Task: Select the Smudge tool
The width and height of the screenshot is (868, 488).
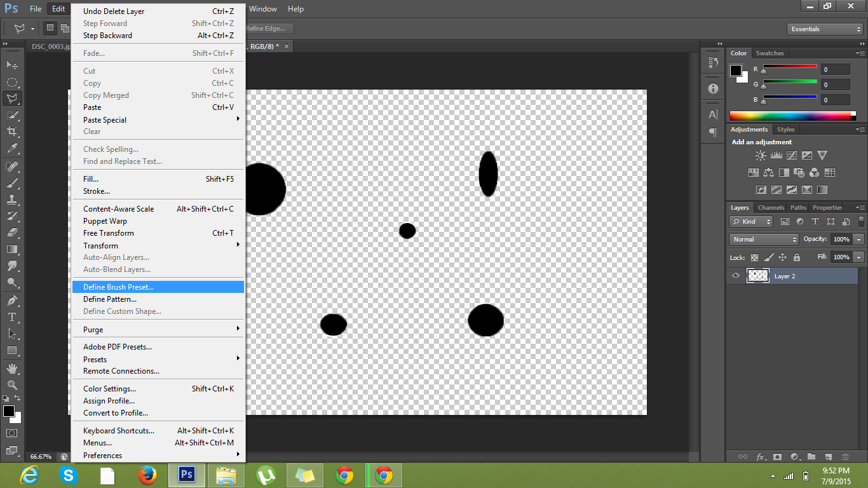Action: pyautogui.click(x=12, y=266)
